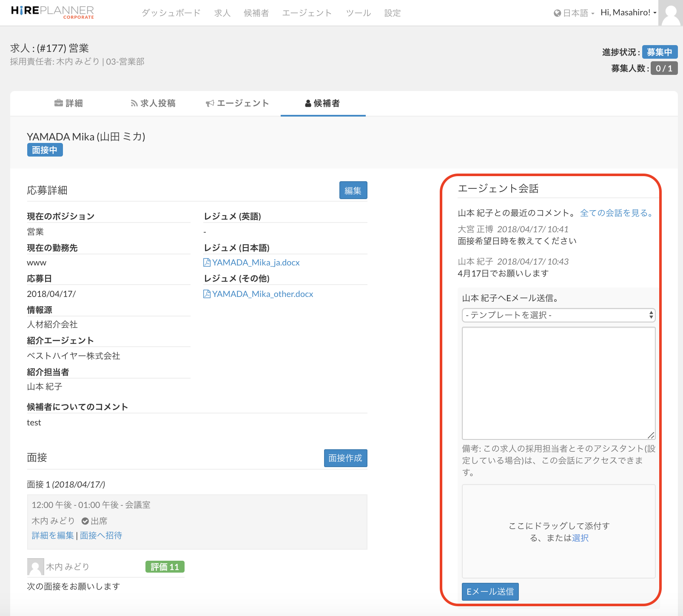
Task: Follow the 全ての会話を見る link
Action: (x=617, y=213)
